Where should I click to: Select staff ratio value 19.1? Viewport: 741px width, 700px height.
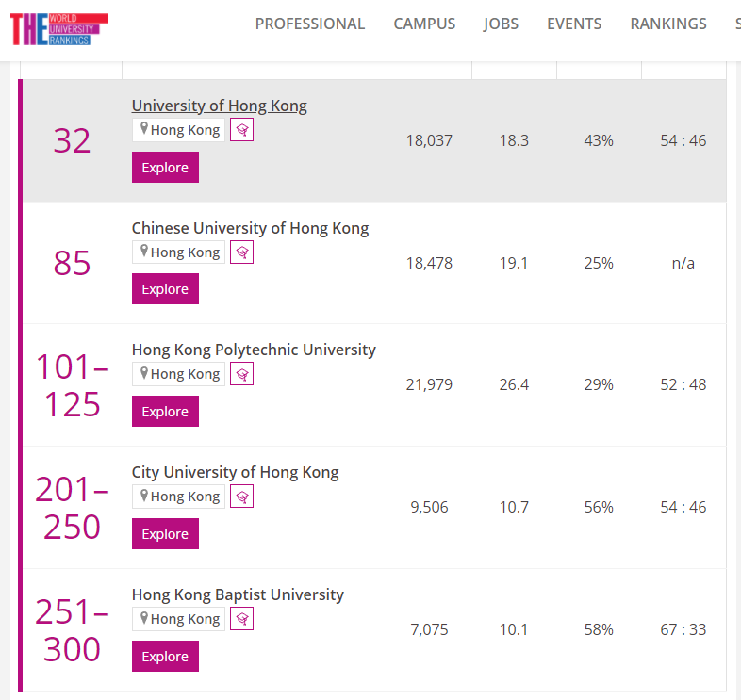pos(514,263)
